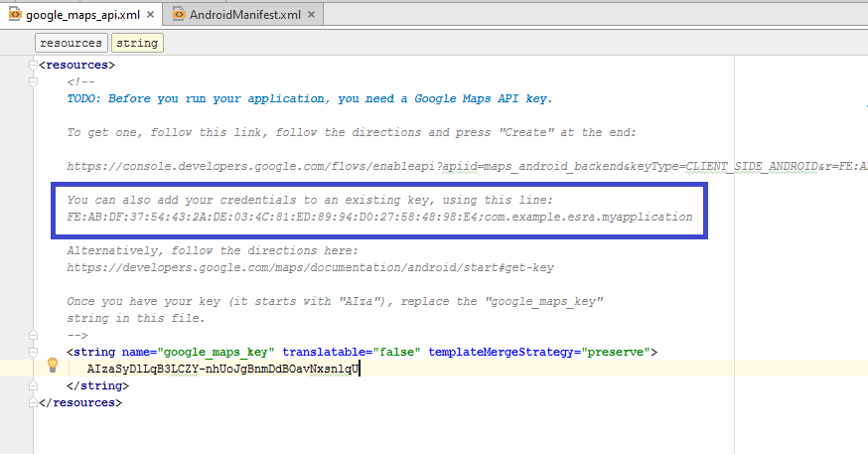Screen dimensions: 868x454
Task: Switch to the google_maps_api.xml tab
Action: coord(82,15)
